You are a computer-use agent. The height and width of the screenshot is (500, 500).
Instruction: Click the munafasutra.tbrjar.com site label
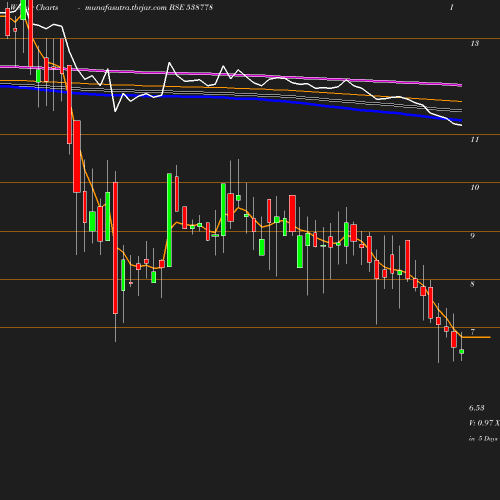[126, 8]
